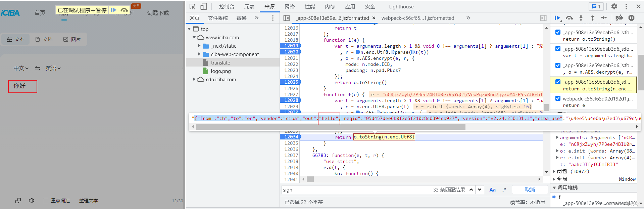Viewport: 644px width, 209px height.
Task: Play pronunciation speaker icon
Action: pos(32,201)
